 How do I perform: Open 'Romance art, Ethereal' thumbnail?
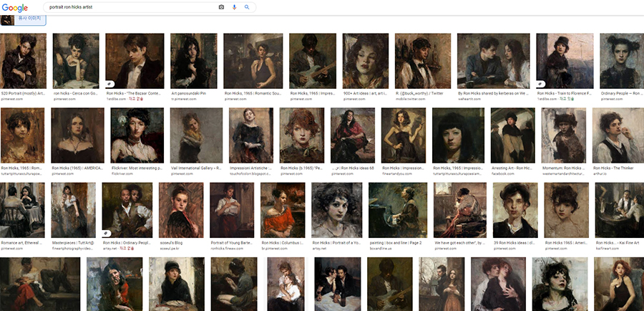(x=22, y=210)
